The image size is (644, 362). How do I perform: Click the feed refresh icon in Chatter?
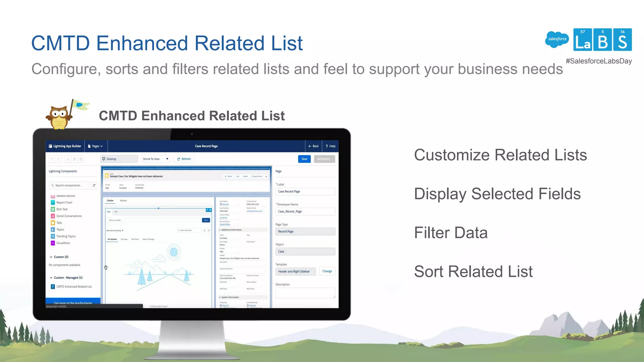pos(208,231)
